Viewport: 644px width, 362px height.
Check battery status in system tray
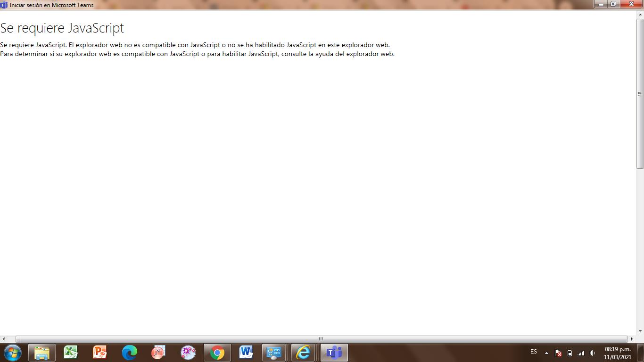pyautogui.click(x=570, y=353)
